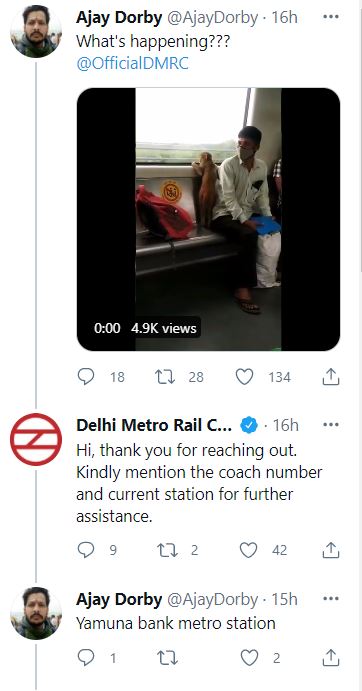Retweet the Delhi Metro Rail reply
This screenshot has height=691, width=362.
168,550
